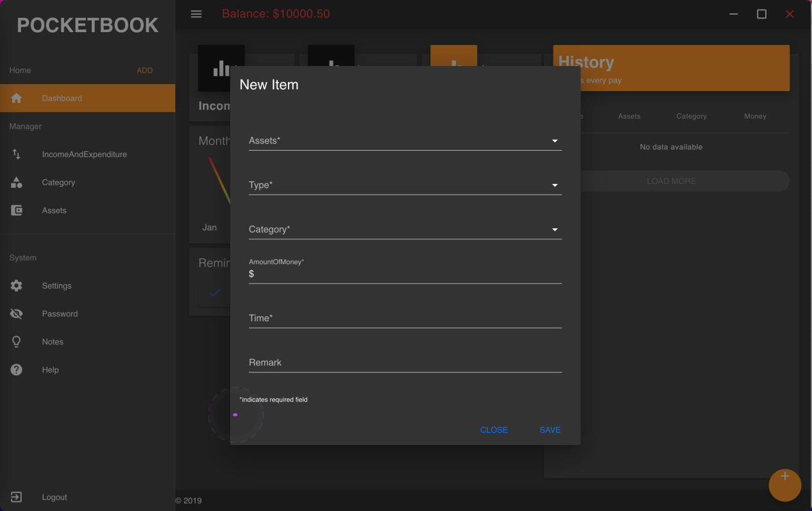Click the IncomeAndExpenditure arrows icon
This screenshot has height=511, width=812.
coord(17,155)
